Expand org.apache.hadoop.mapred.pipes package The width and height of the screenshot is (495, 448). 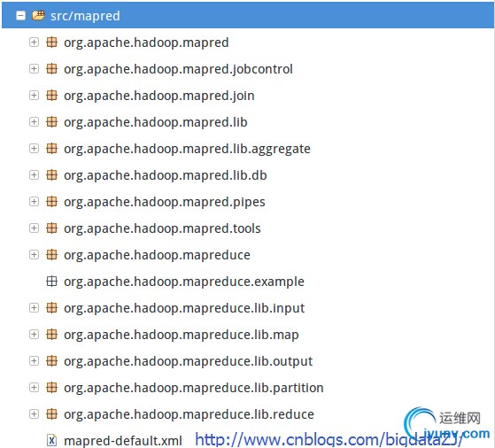tap(34, 201)
